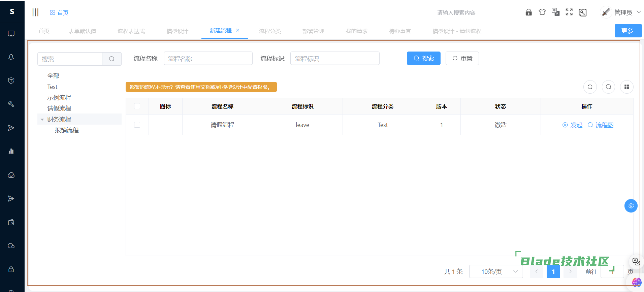
Task: Focus the tree 搜索 input field
Action: point(70,59)
